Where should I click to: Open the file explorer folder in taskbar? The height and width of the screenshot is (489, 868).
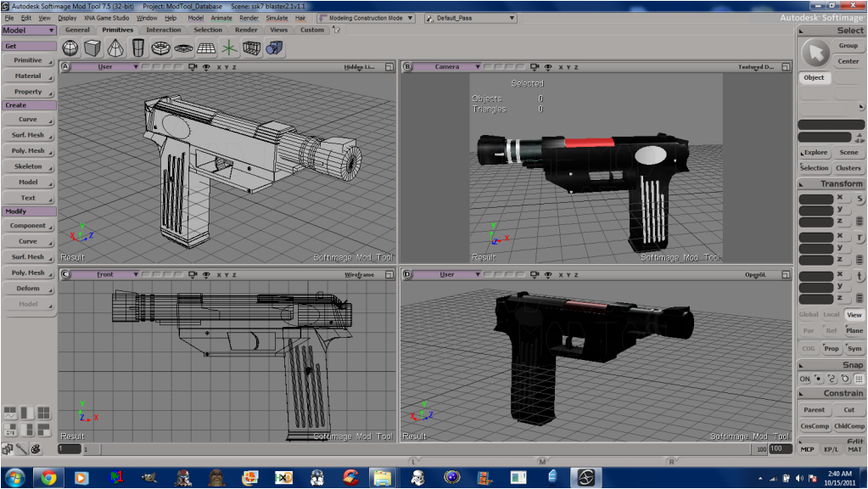(383, 477)
